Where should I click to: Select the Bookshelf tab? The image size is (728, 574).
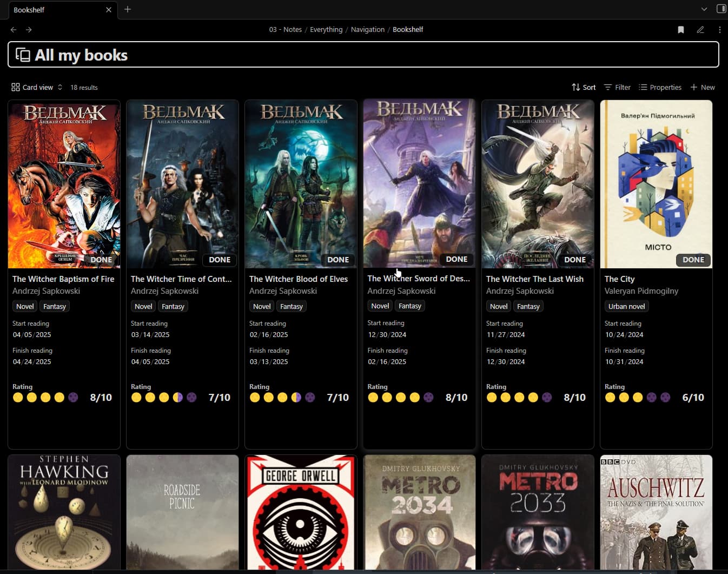(x=54, y=10)
